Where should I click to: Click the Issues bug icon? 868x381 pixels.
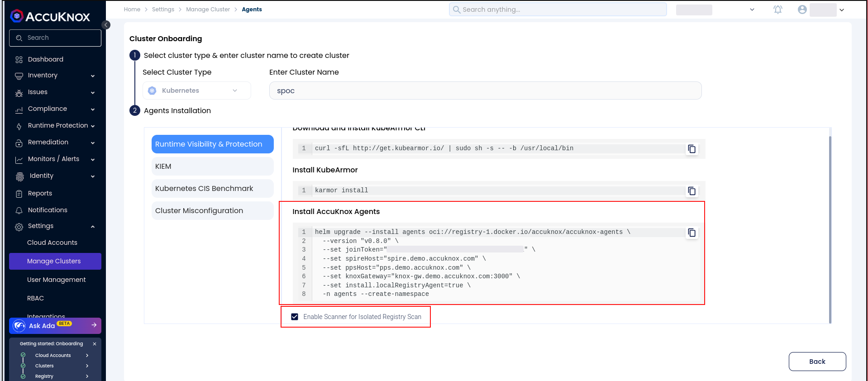coord(19,93)
